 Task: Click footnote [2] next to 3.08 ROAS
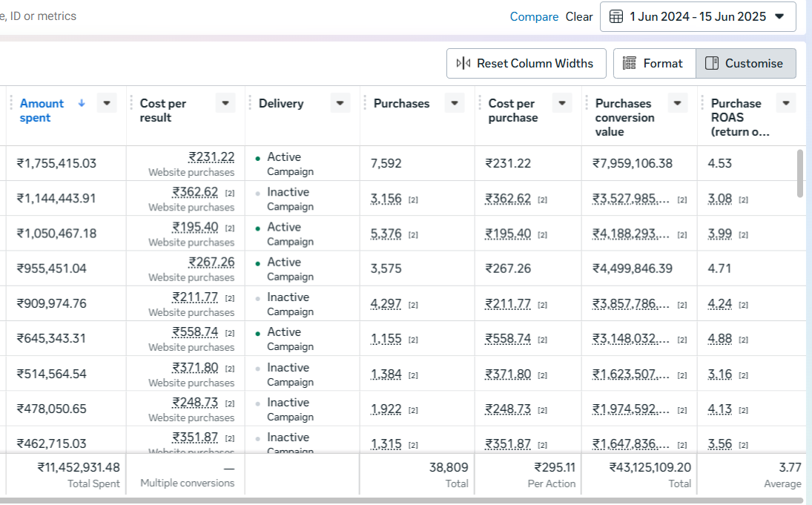pos(744,199)
